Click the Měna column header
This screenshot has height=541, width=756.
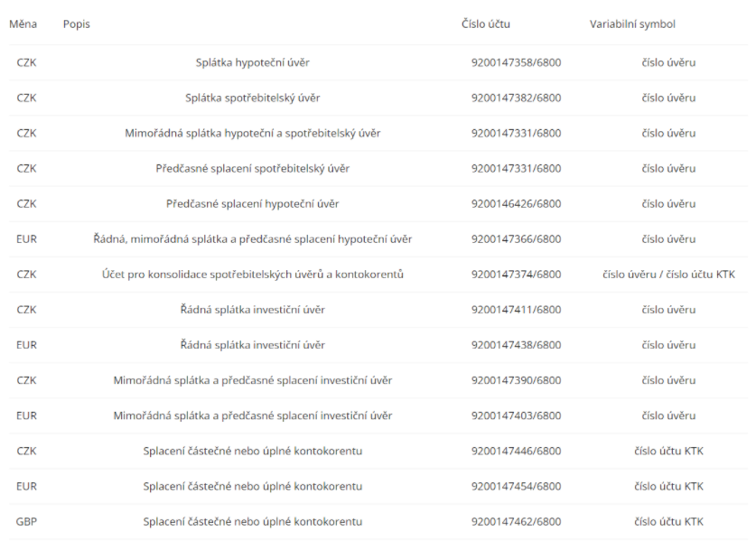click(x=23, y=24)
